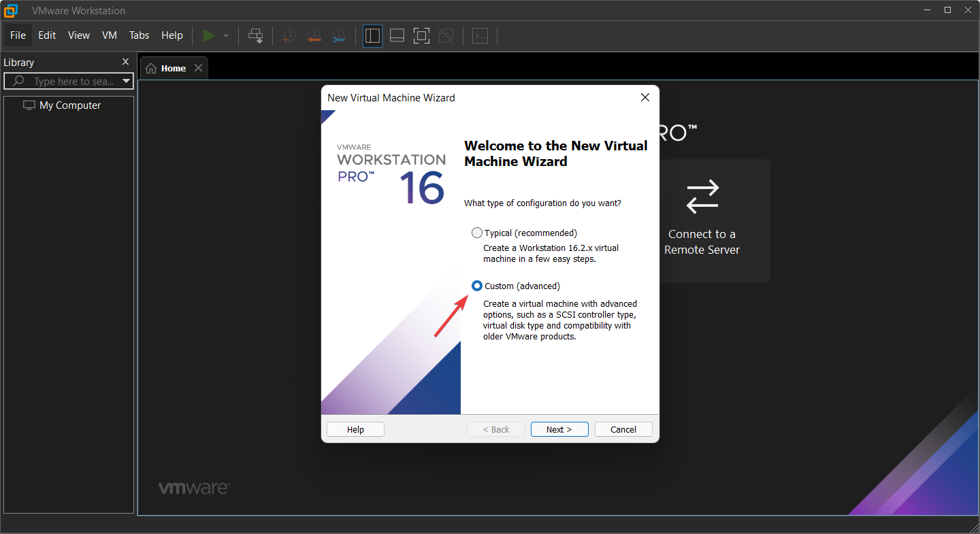Viewport: 980px width, 534px height.
Task: Open the Edit menu
Action: [47, 35]
